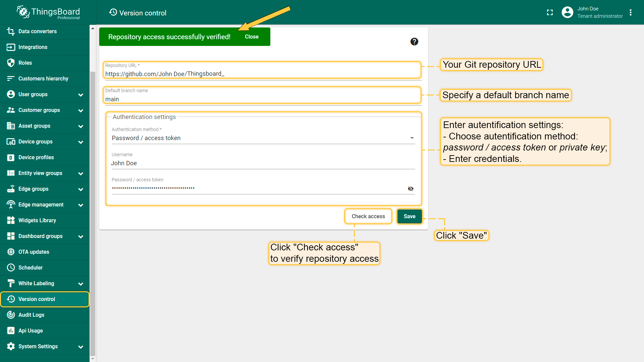Image resolution: width=644 pixels, height=362 pixels.
Task: Click the Data converters sidebar icon
Action: 11,31
